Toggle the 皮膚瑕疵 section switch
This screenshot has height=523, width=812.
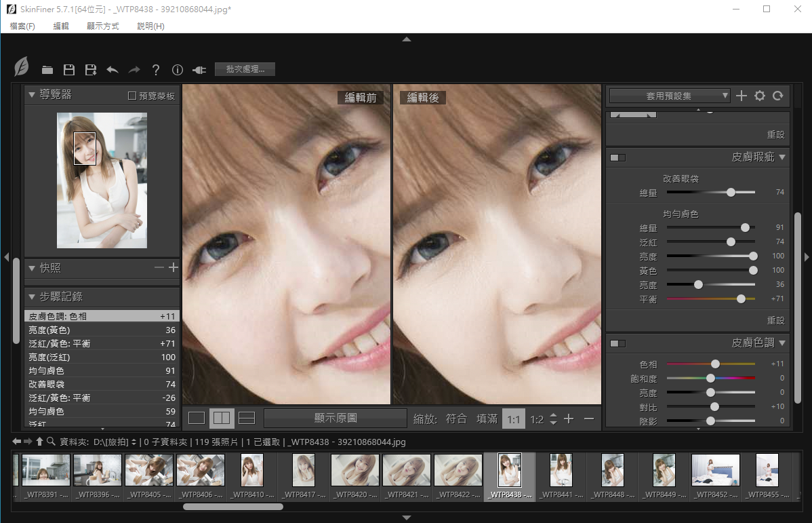pos(617,157)
